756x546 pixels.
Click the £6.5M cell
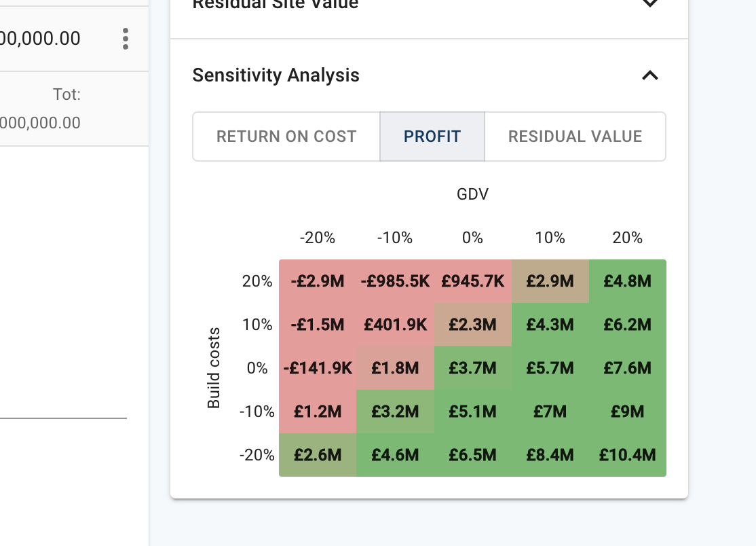(x=472, y=455)
